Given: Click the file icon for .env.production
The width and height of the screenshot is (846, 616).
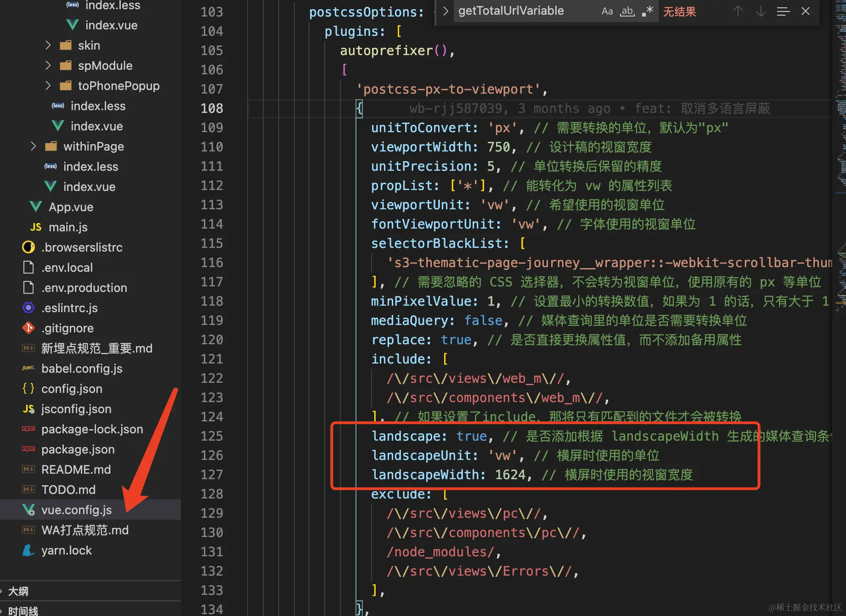Looking at the screenshot, I should click(28, 287).
